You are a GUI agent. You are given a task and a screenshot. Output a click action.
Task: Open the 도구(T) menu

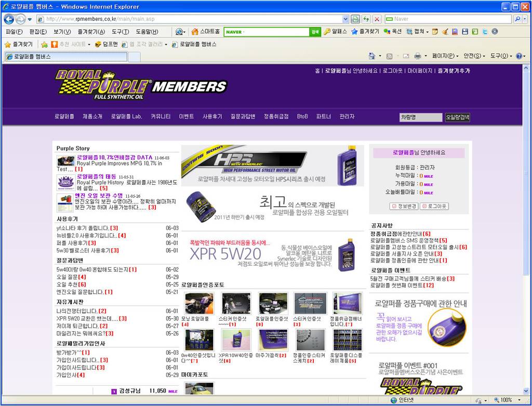coord(121,32)
